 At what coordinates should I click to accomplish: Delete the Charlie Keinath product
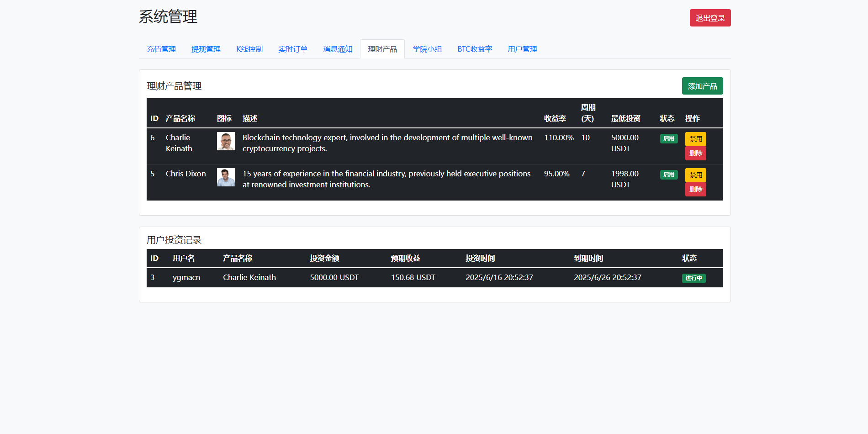[695, 153]
